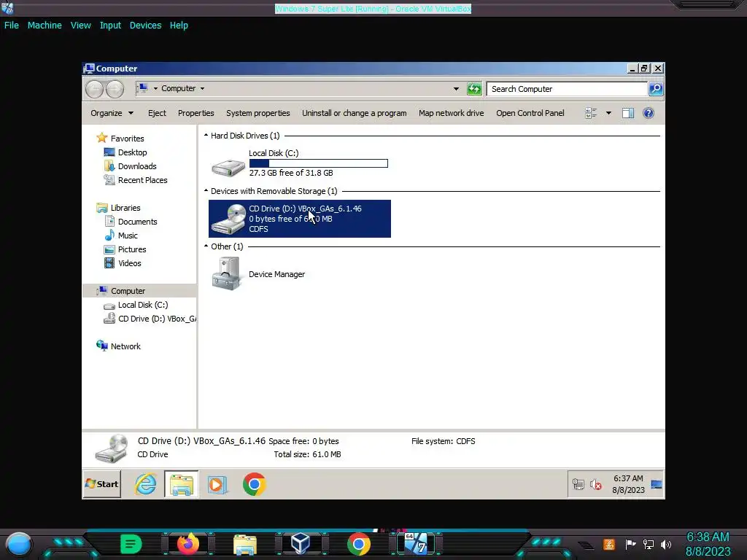Screen dimensions: 747x560
Task: Open the Organize dropdown menu
Action: tap(112, 113)
